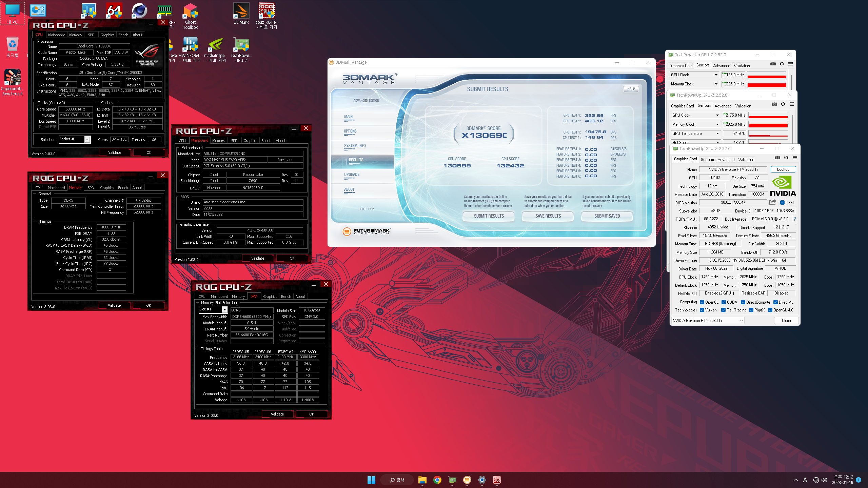The width and height of the screenshot is (868, 488).
Task: Open the Cinebench desktop shortcut icon
Action: coord(139,11)
